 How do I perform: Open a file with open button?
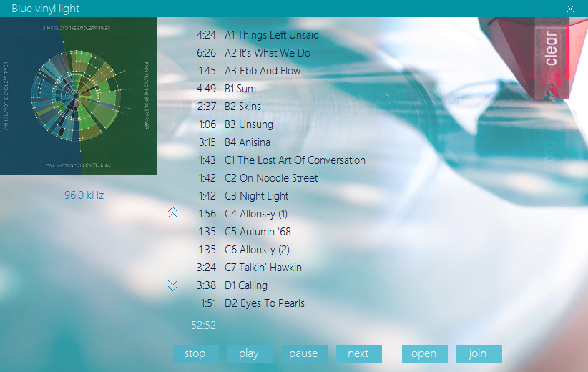(x=424, y=353)
